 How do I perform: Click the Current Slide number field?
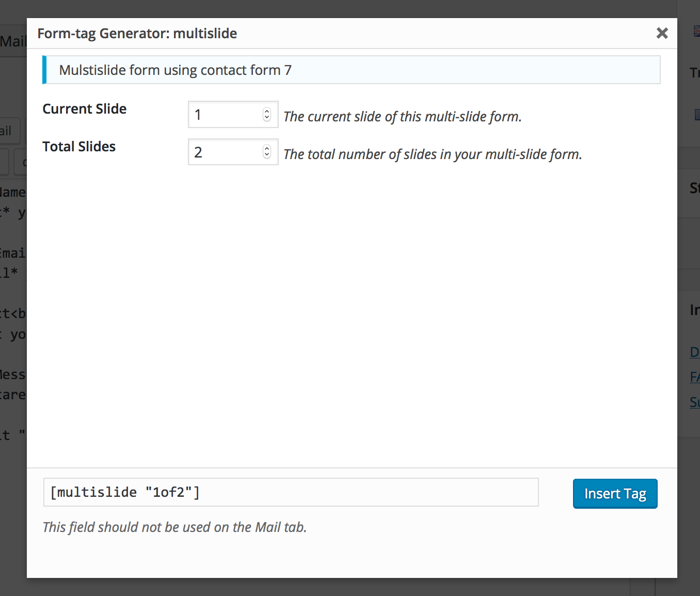233,115
